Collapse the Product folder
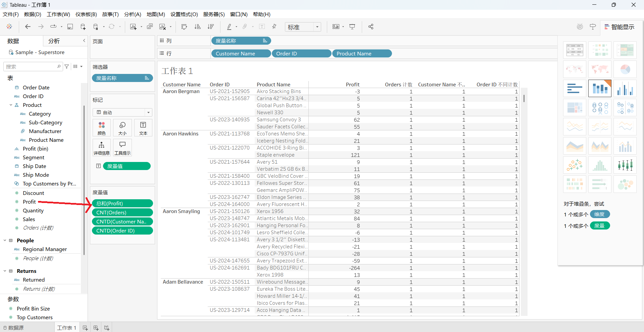 click(11, 105)
